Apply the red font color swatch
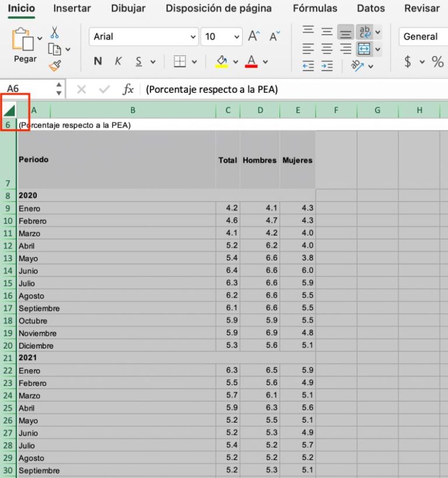The height and width of the screenshot is (478, 448). 251,61
